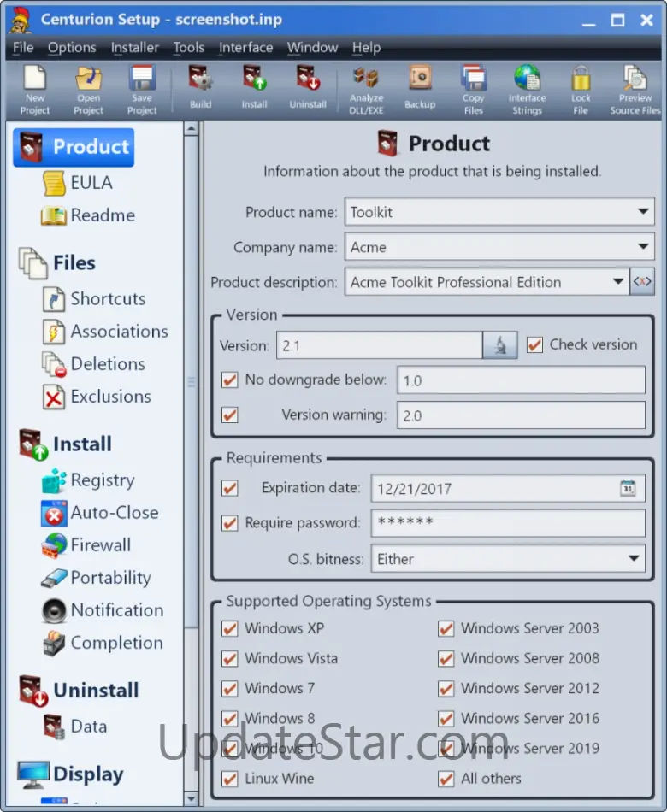Open the Notification sidebar item
The image size is (667, 812).
(x=103, y=610)
